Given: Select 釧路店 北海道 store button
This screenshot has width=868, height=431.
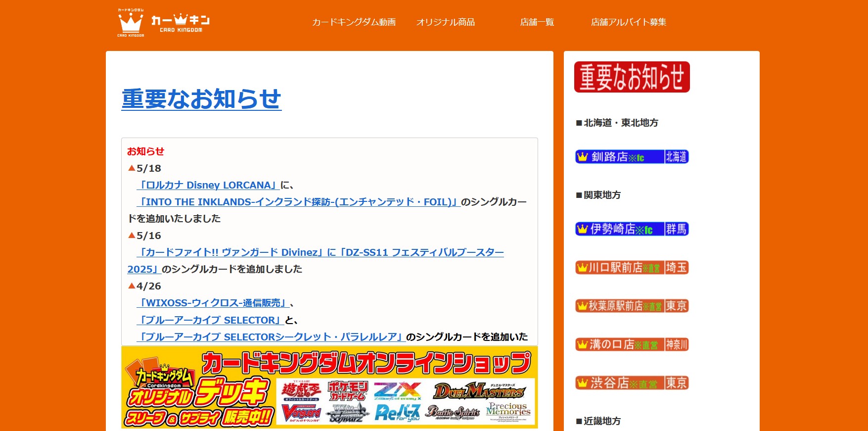Looking at the screenshot, I should coord(632,157).
